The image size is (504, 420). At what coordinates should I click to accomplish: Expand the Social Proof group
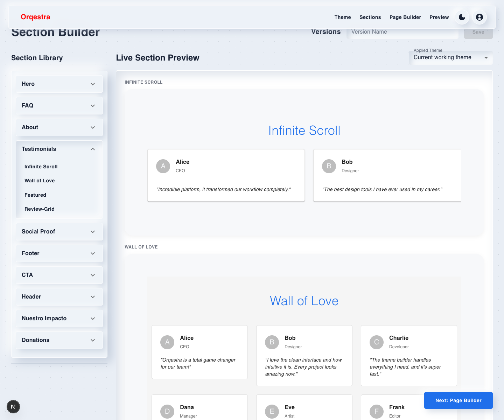click(59, 232)
